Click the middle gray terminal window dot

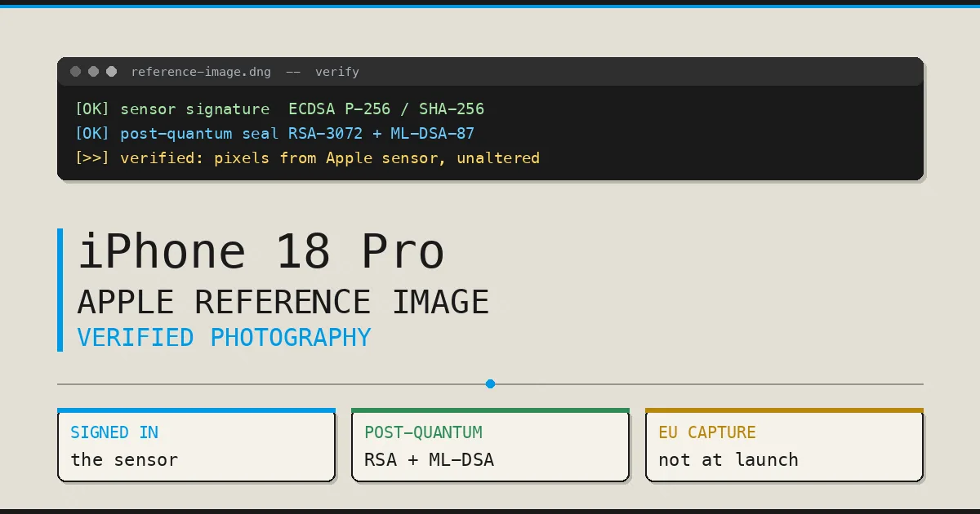click(x=94, y=72)
